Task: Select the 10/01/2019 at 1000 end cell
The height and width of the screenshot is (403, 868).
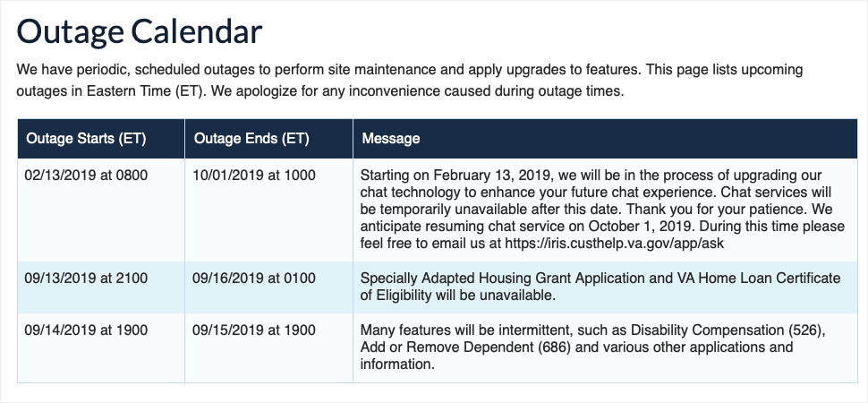Action: (x=254, y=176)
